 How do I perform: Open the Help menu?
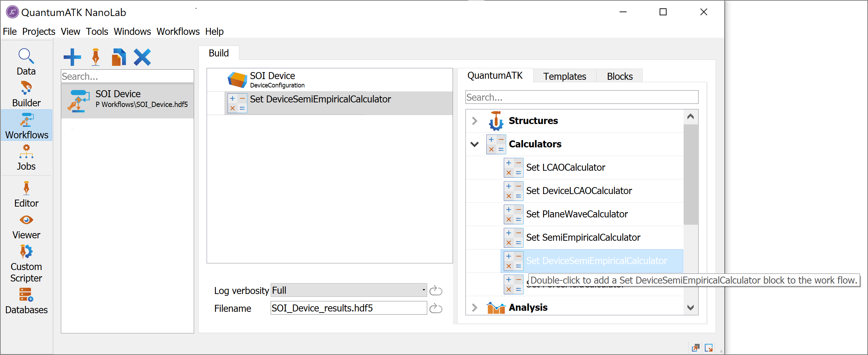coord(214,31)
